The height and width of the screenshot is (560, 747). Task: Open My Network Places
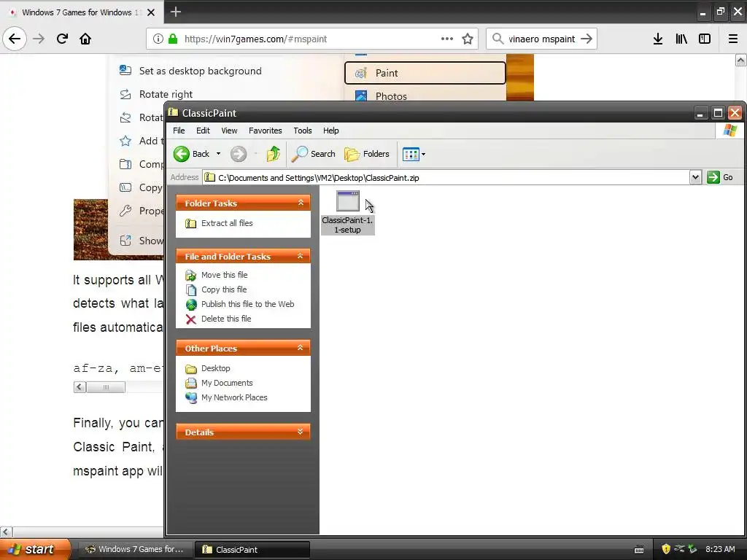point(234,397)
